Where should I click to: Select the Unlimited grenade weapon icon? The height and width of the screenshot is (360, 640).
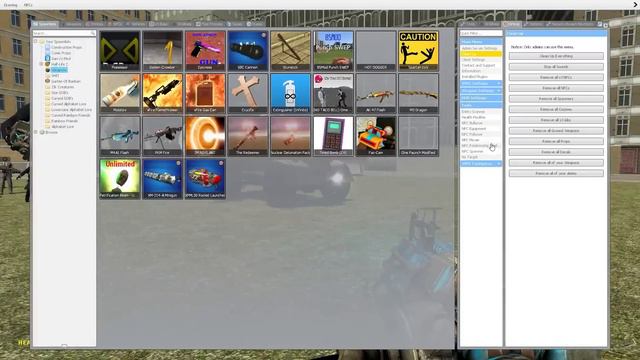coord(120,179)
